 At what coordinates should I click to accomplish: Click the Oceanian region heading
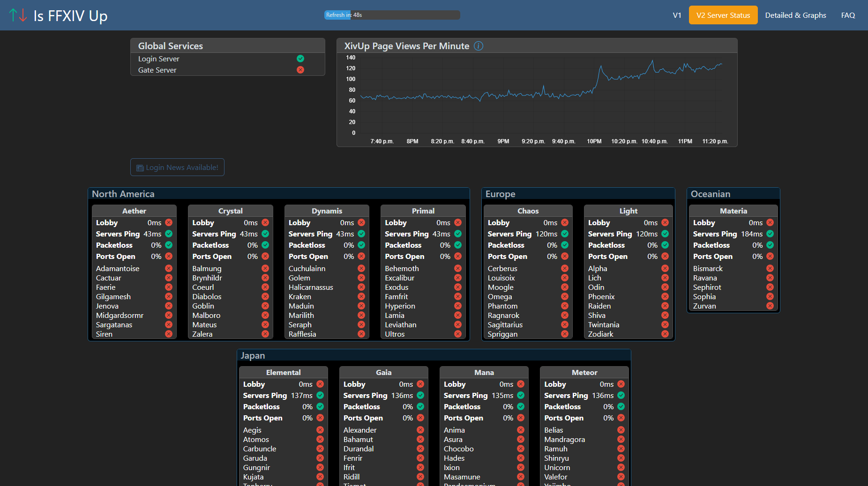pyautogui.click(x=711, y=194)
